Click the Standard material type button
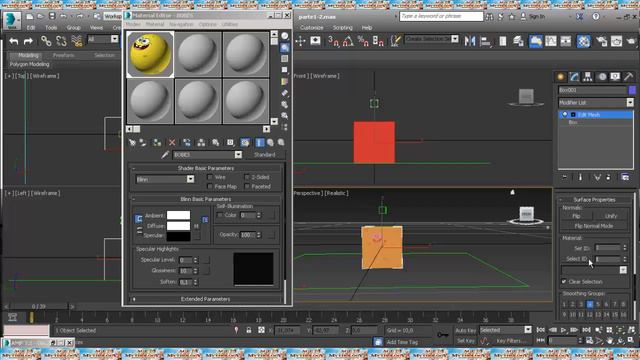The height and width of the screenshot is (360, 640). [x=264, y=155]
